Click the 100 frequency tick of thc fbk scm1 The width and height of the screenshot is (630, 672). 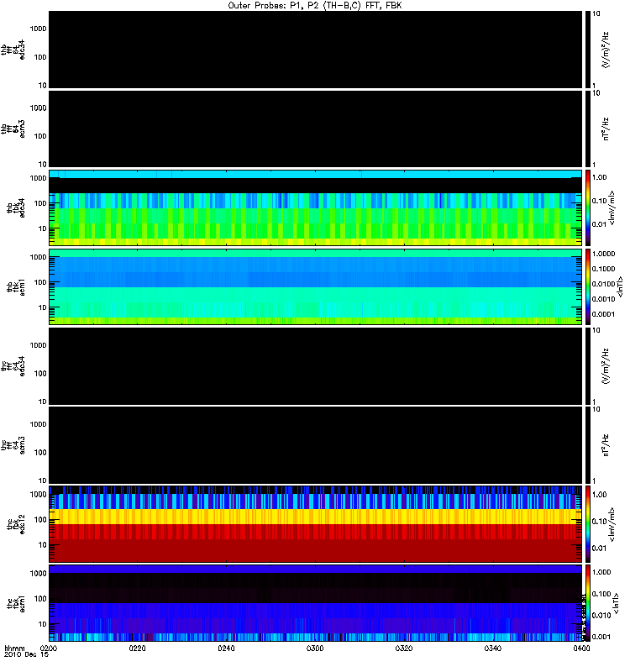coord(40,598)
